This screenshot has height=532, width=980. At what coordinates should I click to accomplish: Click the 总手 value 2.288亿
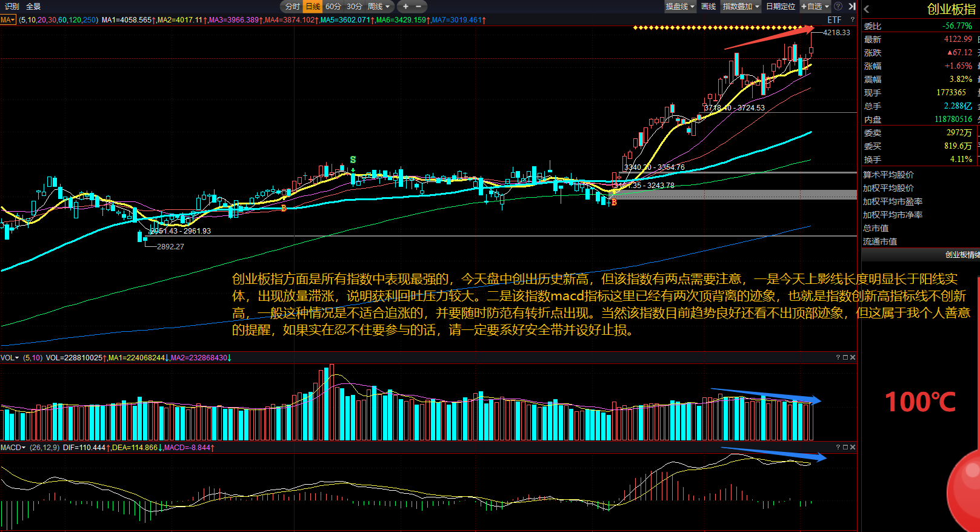tap(958, 106)
